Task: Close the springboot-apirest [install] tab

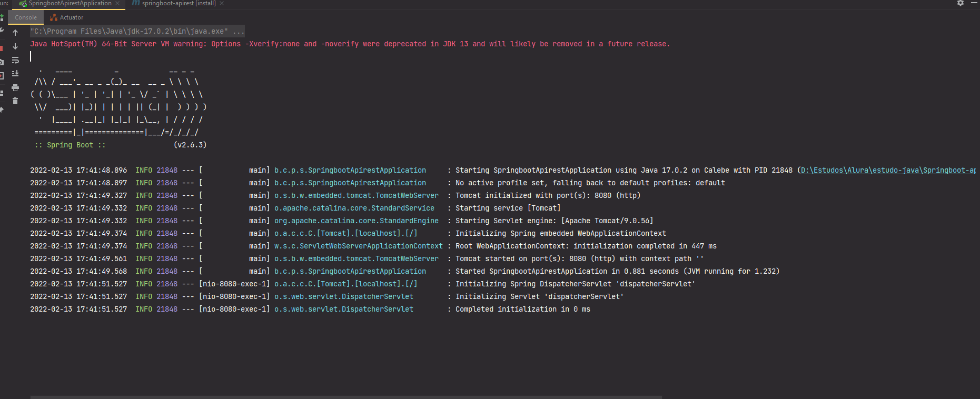Action: point(222,3)
